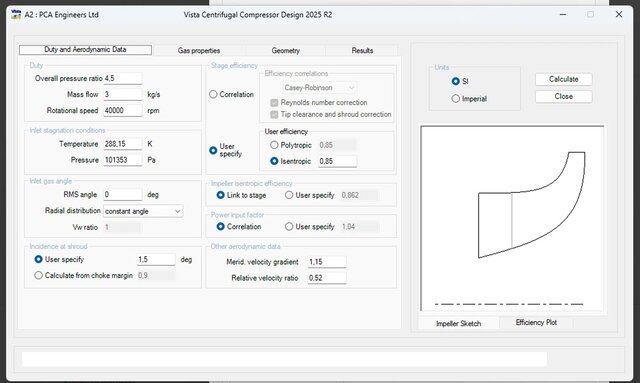
Task: Select User specify for impeller isentropic efficiency
Action: (289, 195)
